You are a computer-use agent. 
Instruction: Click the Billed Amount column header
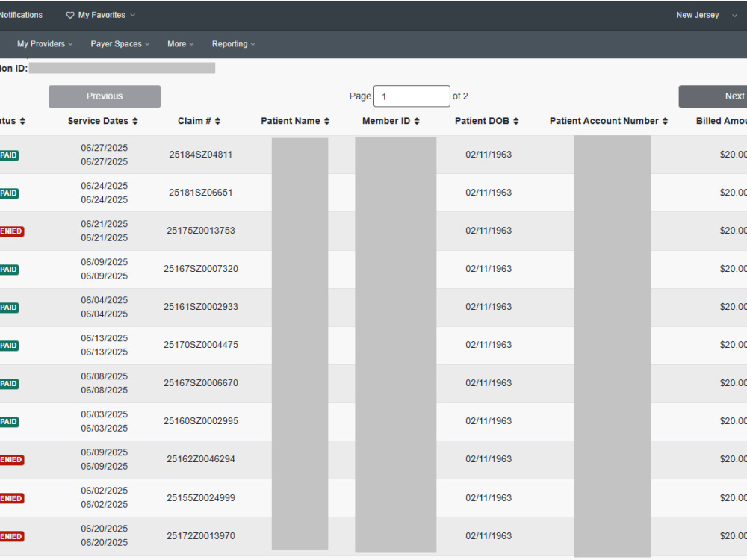[722, 121]
